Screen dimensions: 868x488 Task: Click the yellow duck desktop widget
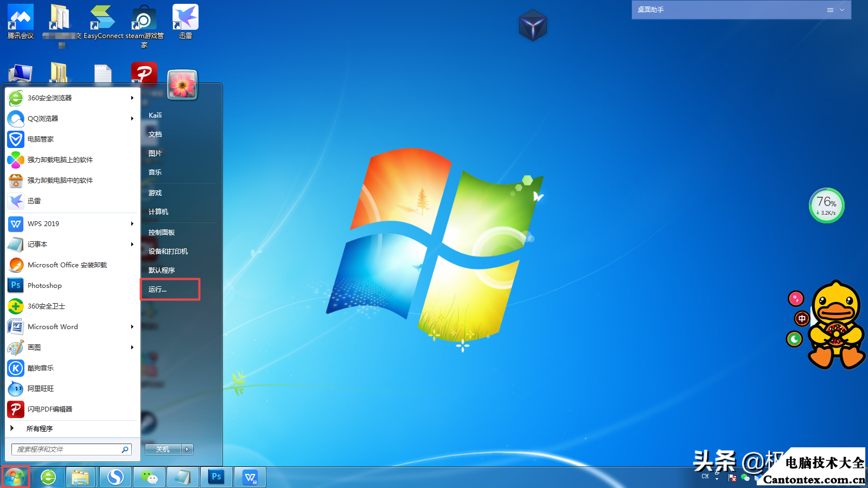pyautogui.click(x=835, y=324)
